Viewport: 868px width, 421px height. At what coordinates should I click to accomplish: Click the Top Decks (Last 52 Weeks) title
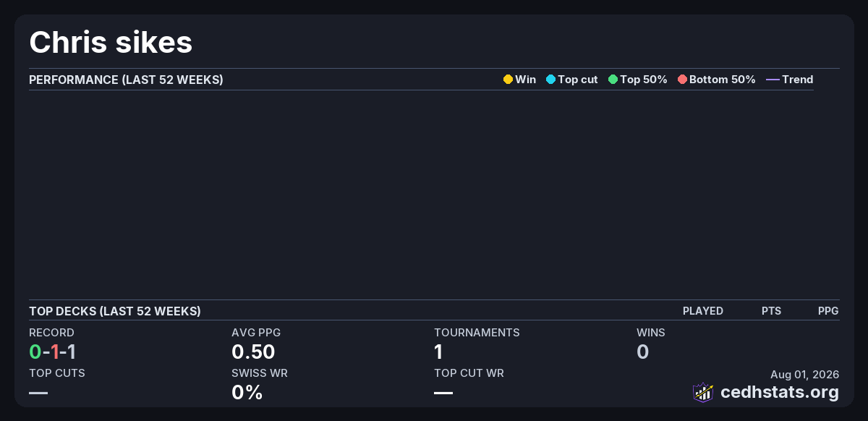pos(115,311)
